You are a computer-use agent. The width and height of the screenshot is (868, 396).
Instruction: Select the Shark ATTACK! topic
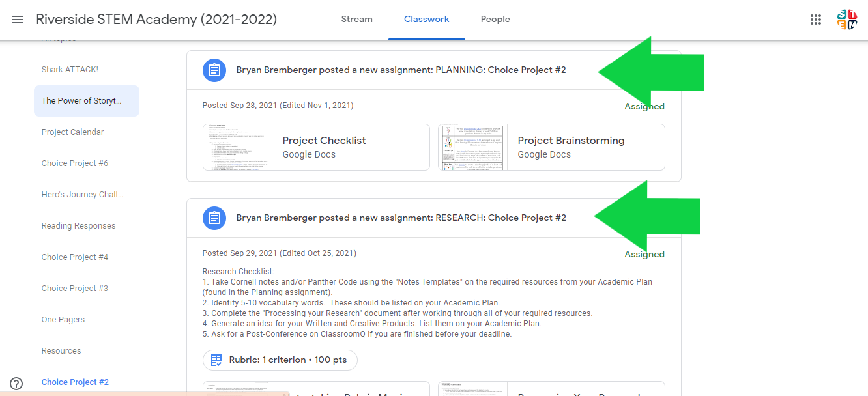(x=70, y=70)
